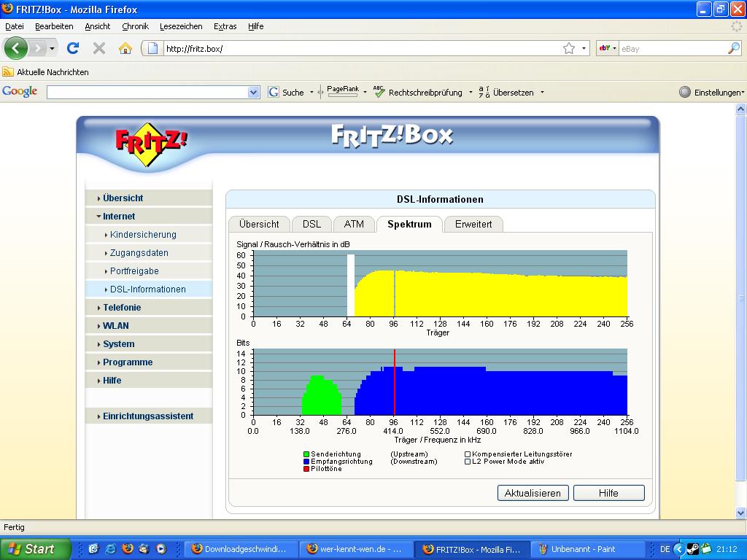Launch Firefox from the quick launch bar
The image size is (747, 560).
pos(128,549)
